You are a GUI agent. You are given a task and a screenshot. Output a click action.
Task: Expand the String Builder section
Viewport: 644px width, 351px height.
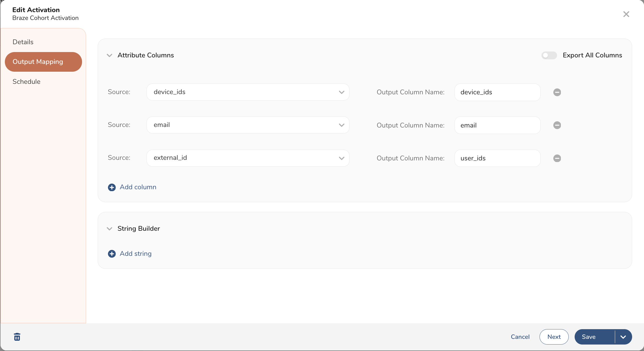[x=110, y=228]
